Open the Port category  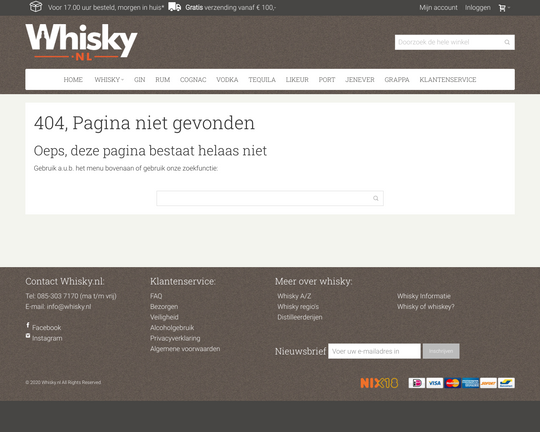coord(327,80)
